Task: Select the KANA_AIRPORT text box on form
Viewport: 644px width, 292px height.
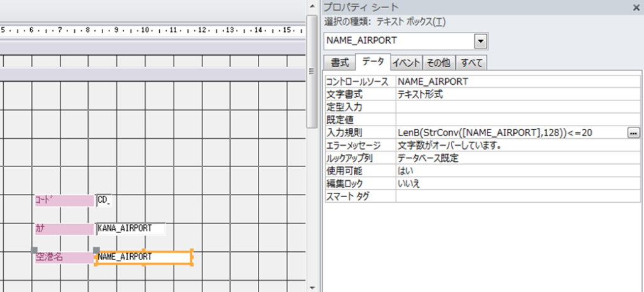Action: click(130, 229)
